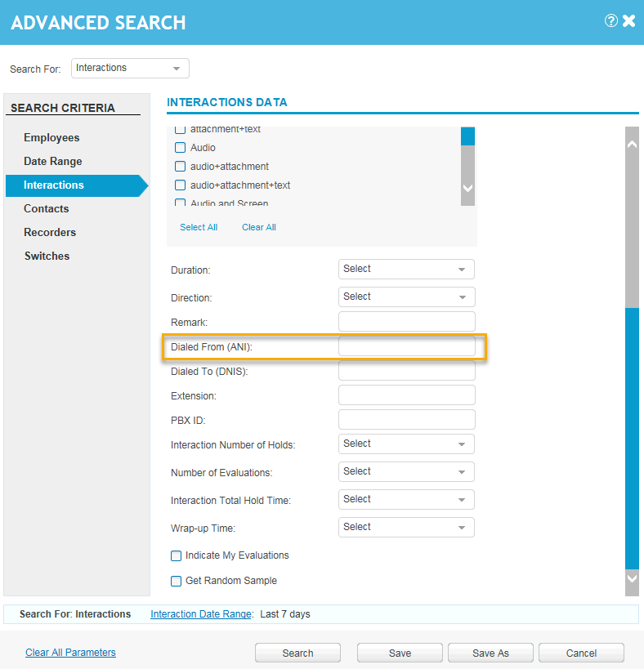Screen dimensions: 644x669
Task: Enable the audio+attachment checkbox
Action: point(181,167)
